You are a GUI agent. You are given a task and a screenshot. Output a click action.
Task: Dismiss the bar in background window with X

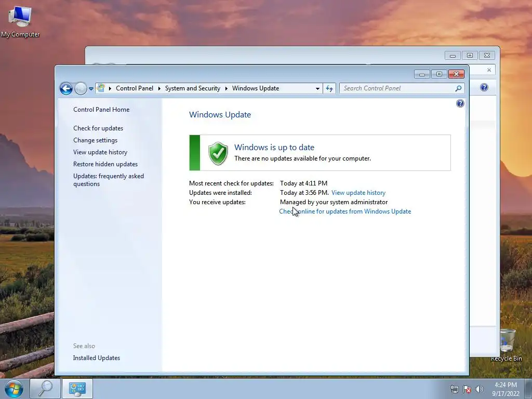(489, 70)
